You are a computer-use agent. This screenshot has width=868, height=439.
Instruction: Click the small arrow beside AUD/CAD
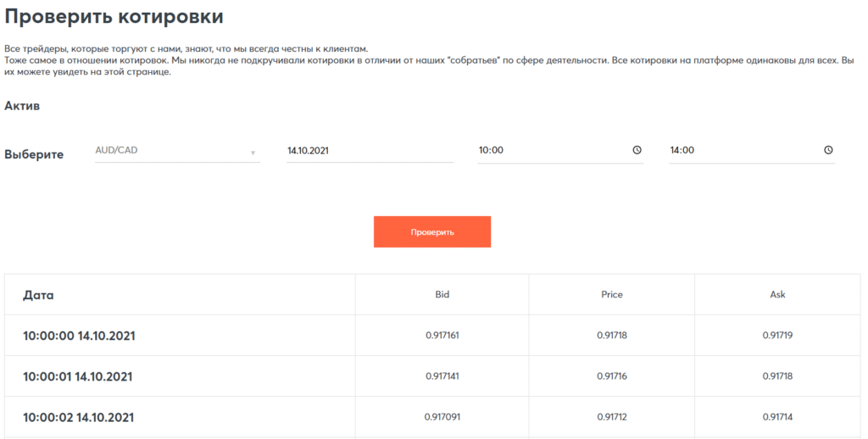(x=253, y=153)
